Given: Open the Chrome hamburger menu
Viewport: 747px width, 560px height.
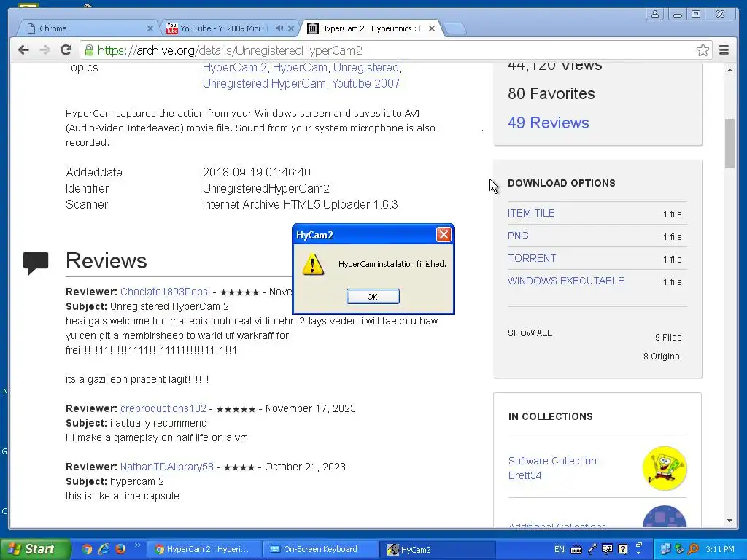Looking at the screenshot, I should [724, 50].
